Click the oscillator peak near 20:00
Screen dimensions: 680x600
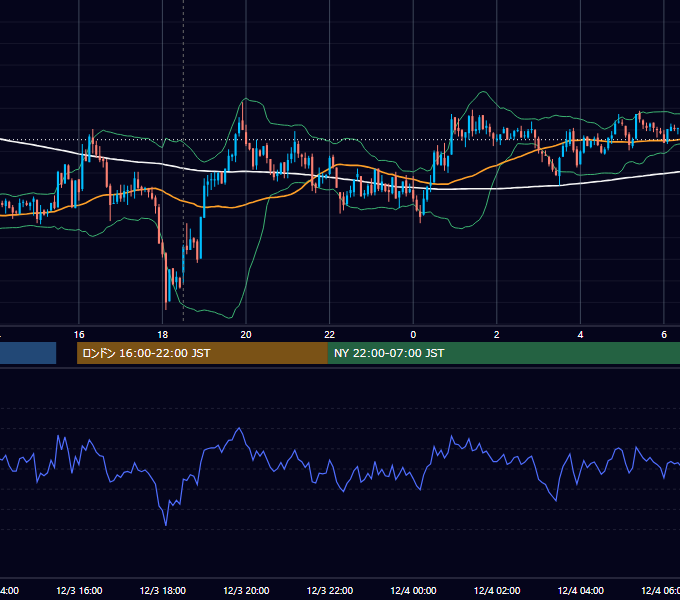pyautogui.click(x=239, y=428)
